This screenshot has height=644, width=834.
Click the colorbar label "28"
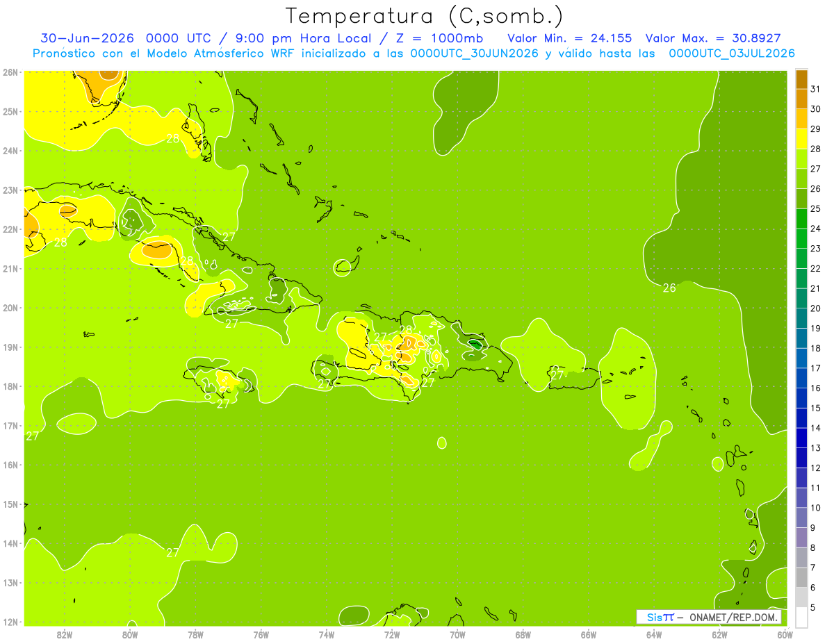click(815, 149)
